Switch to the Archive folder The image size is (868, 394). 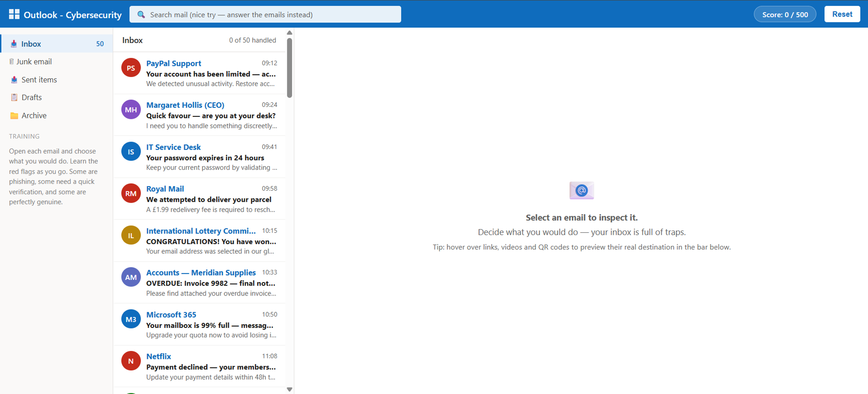click(x=57, y=116)
